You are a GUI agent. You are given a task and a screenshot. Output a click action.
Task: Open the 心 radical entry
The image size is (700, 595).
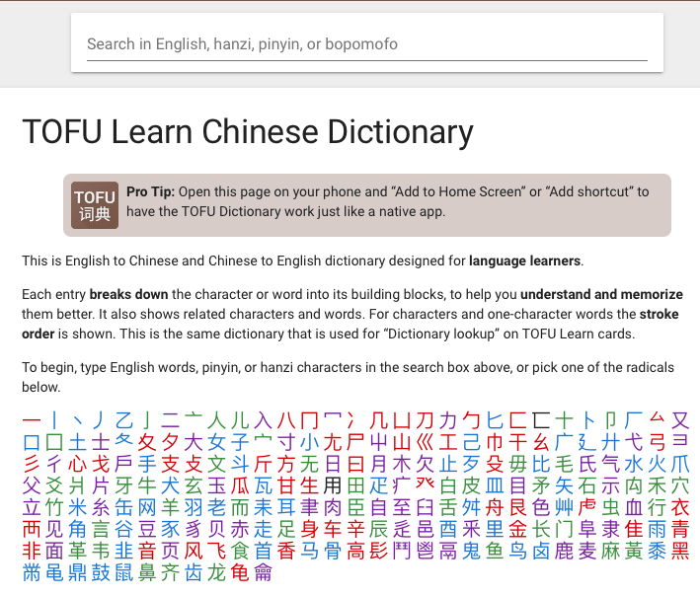pyautogui.click(x=77, y=464)
